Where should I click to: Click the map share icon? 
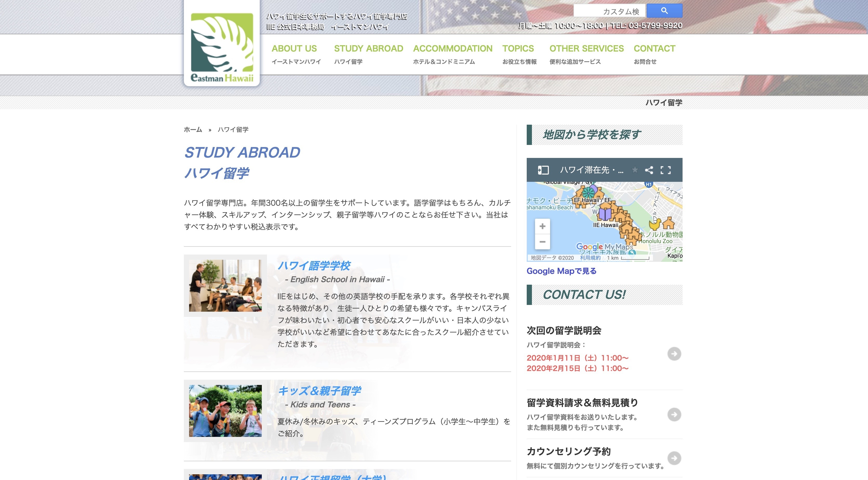click(x=649, y=170)
